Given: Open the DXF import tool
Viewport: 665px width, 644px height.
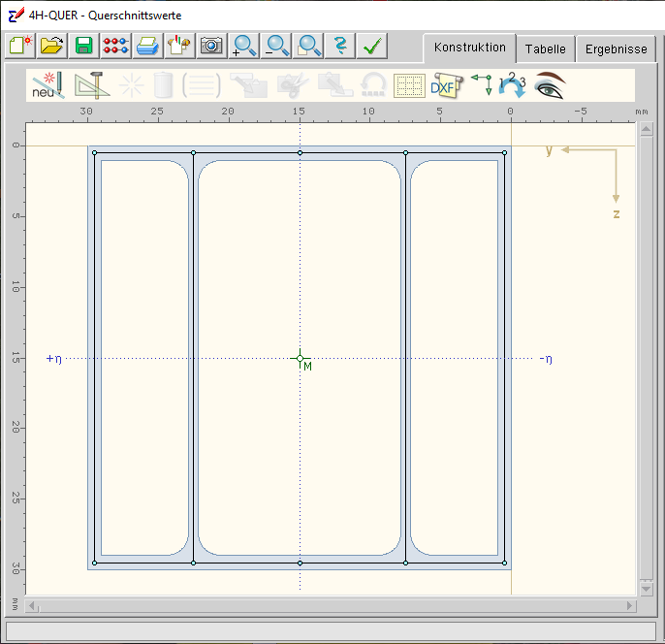Looking at the screenshot, I should (x=444, y=85).
